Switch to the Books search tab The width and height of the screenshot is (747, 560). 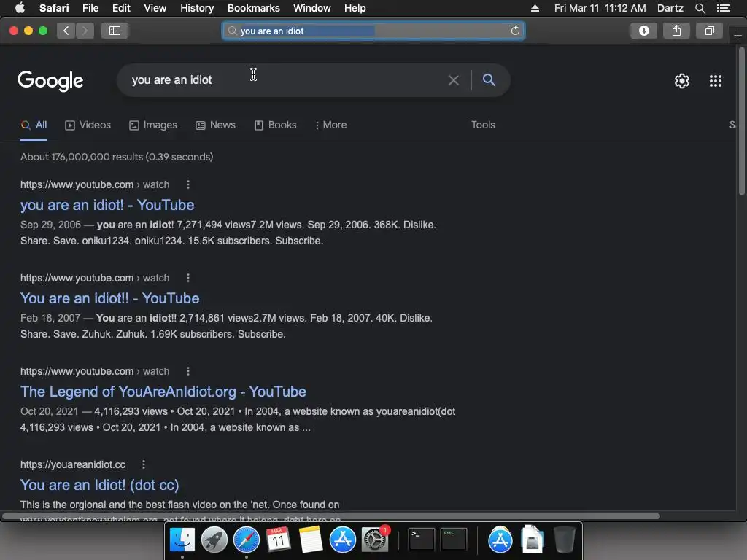pos(276,125)
